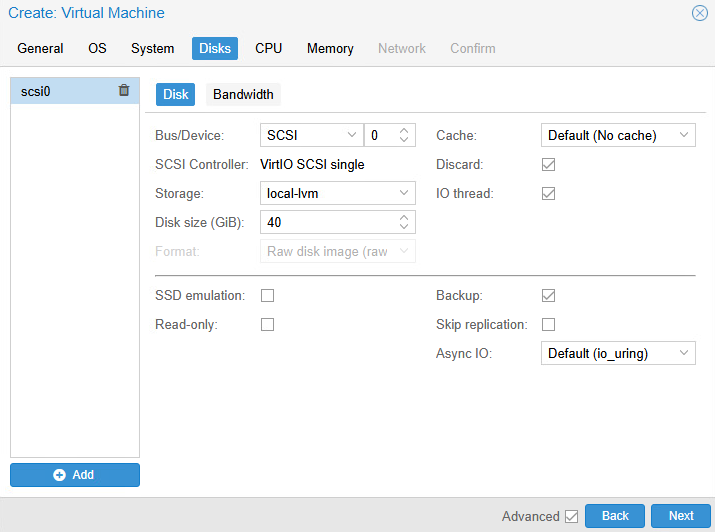
Task: Click Add to create a new disk
Action: pyautogui.click(x=75, y=475)
